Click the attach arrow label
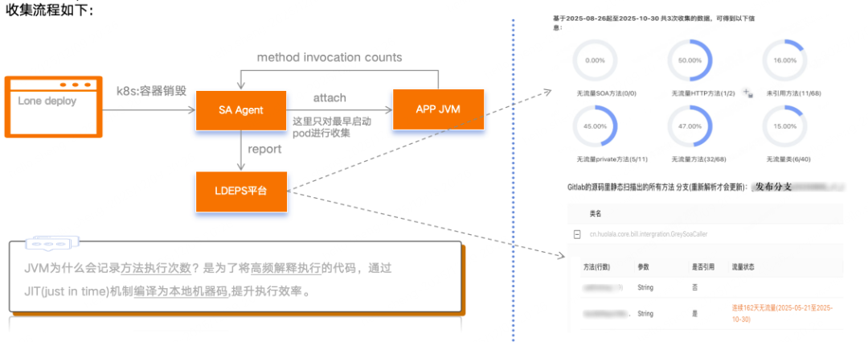The width and height of the screenshot is (868, 342). tap(330, 97)
